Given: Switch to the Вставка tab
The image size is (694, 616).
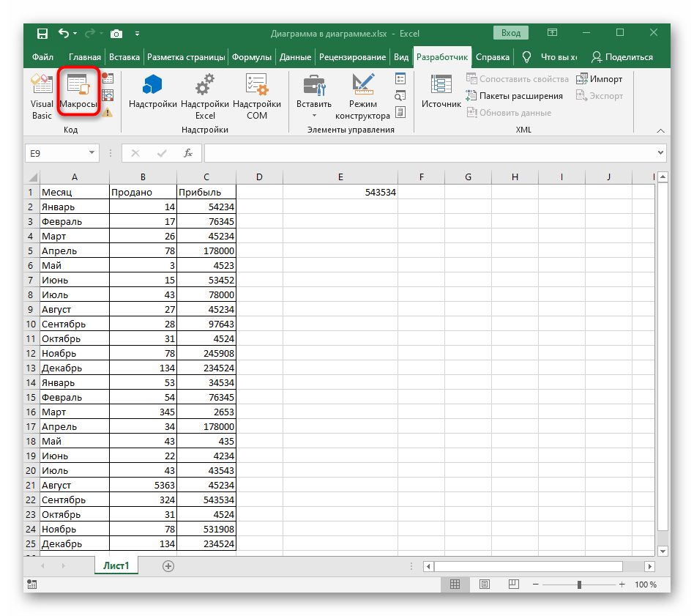Looking at the screenshot, I should tap(124, 57).
